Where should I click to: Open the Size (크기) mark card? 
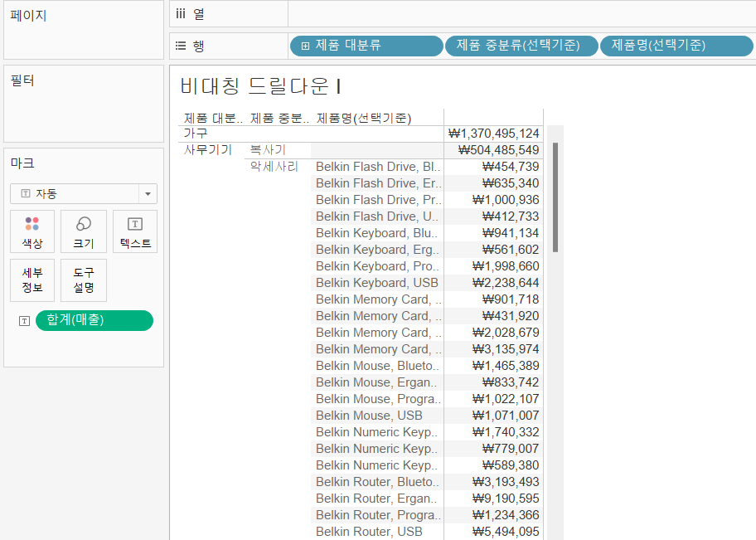coord(84,231)
